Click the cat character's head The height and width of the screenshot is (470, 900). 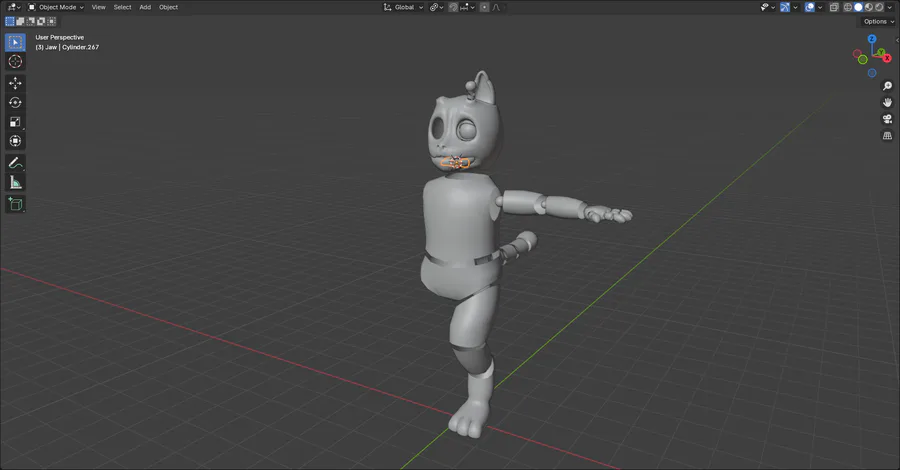464,123
